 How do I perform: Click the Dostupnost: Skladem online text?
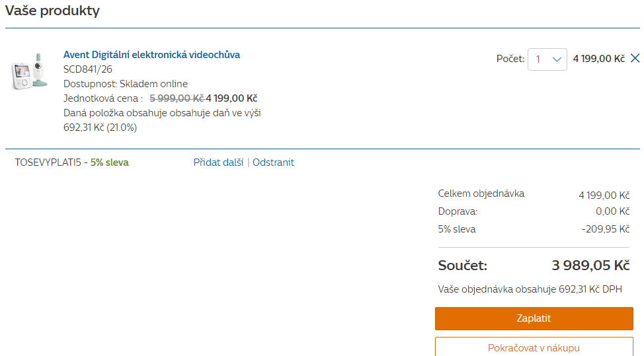point(125,84)
